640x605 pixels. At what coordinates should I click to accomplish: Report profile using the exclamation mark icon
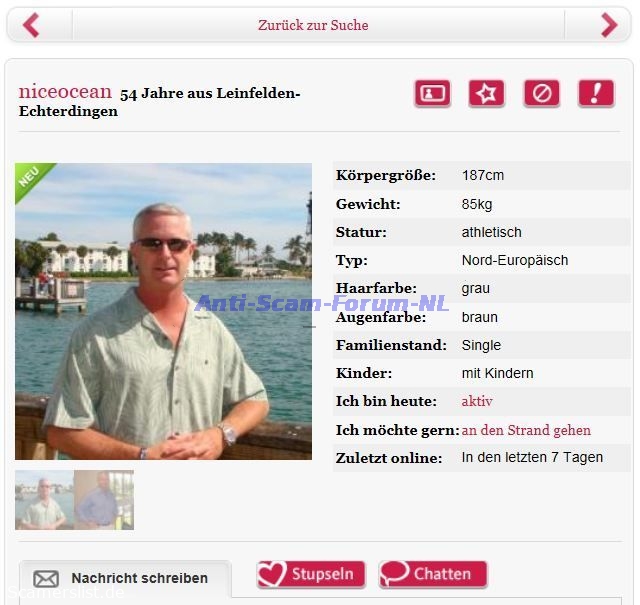point(596,93)
